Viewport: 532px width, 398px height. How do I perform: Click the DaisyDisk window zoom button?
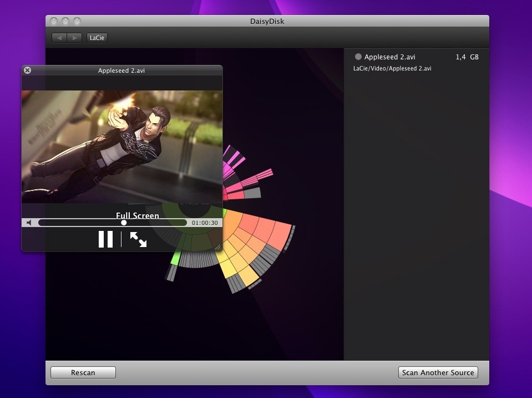tap(77, 22)
